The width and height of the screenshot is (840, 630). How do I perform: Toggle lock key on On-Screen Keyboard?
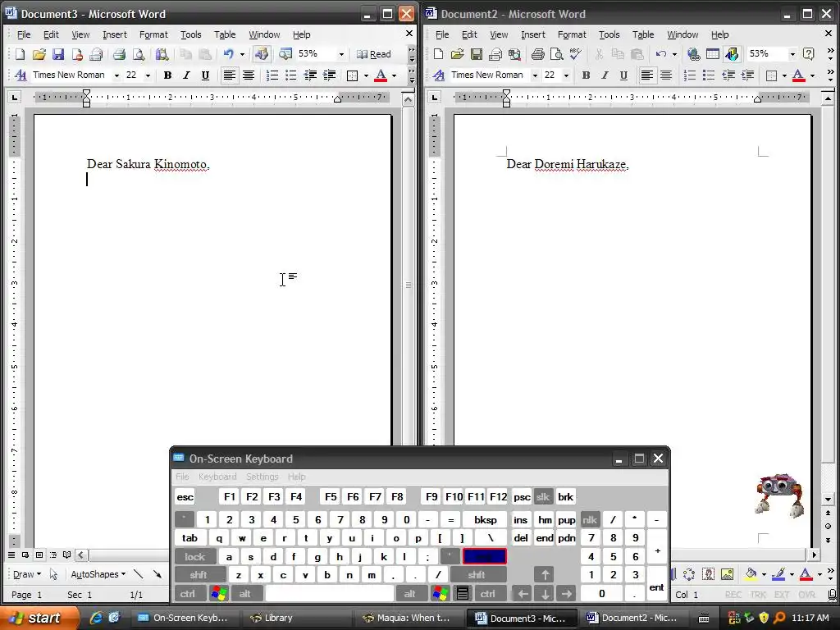pos(195,557)
